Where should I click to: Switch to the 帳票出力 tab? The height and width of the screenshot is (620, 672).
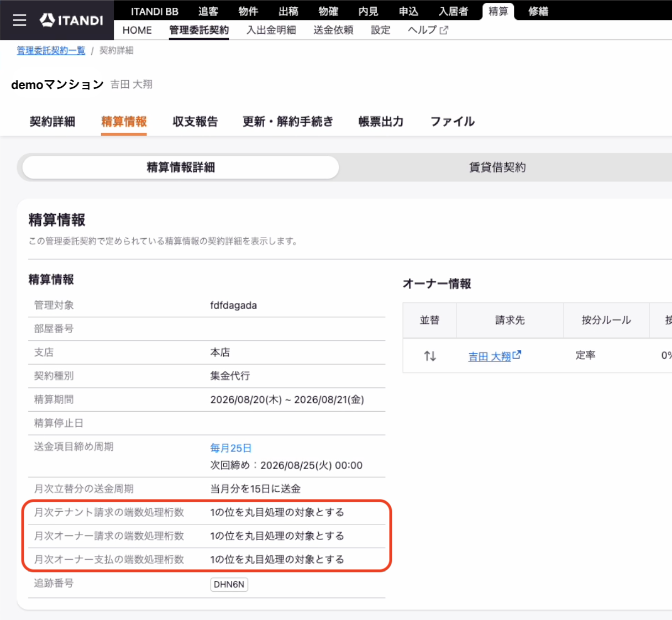coord(381,122)
